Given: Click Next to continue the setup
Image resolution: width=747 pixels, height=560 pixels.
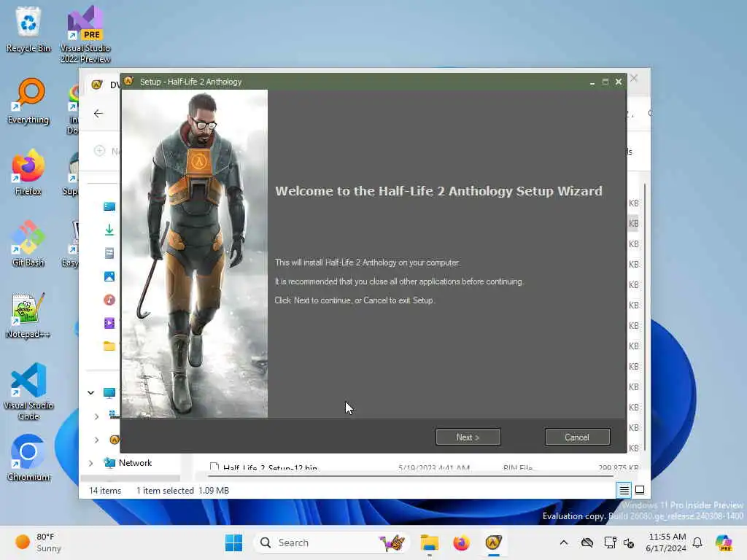Looking at the screenshot, I should [468, 437].
